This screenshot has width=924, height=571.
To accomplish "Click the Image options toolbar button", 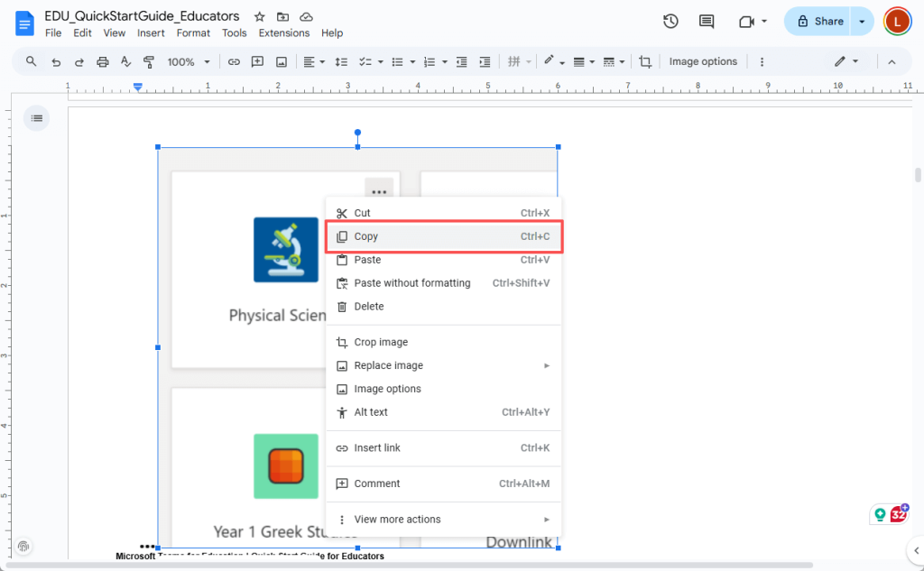I will pyautogui.click(x=703, y=61).
